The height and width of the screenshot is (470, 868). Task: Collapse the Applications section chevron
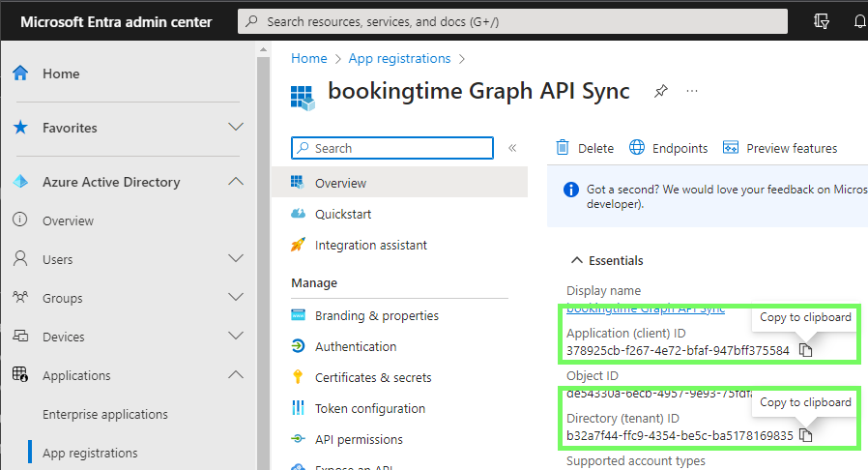pyautogui.click(x=236, y=375)
